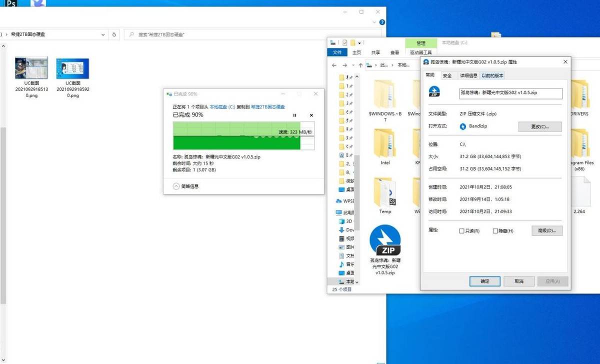600x364 pixels.
Task: Refresh the 希捷2TB固态硬盘 folder view
Action: point(114,34)
